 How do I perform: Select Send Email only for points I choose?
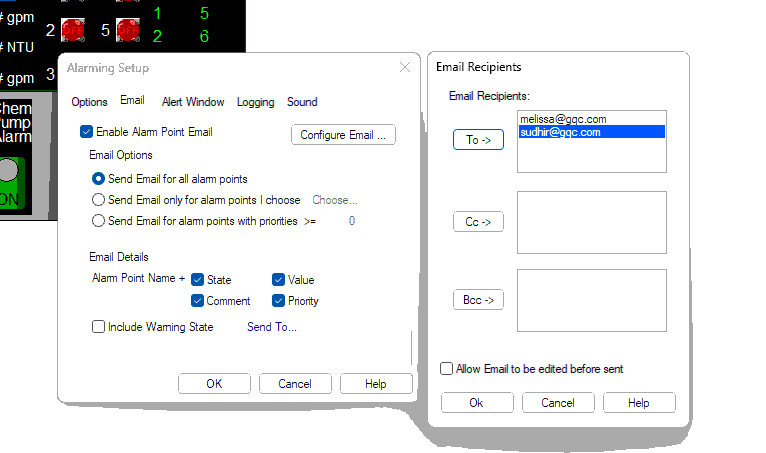point(98,200)
